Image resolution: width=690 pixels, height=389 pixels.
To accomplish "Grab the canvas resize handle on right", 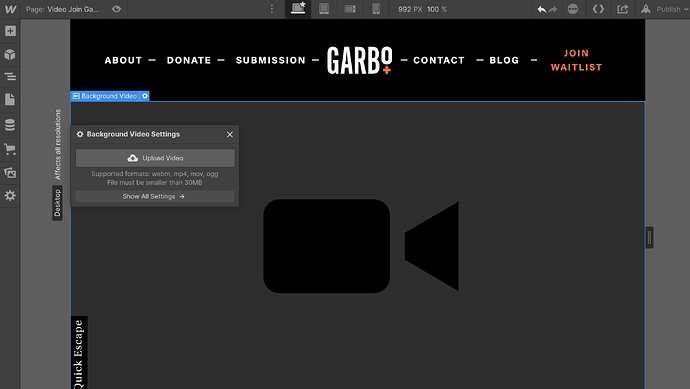I will tap(650, 238).
